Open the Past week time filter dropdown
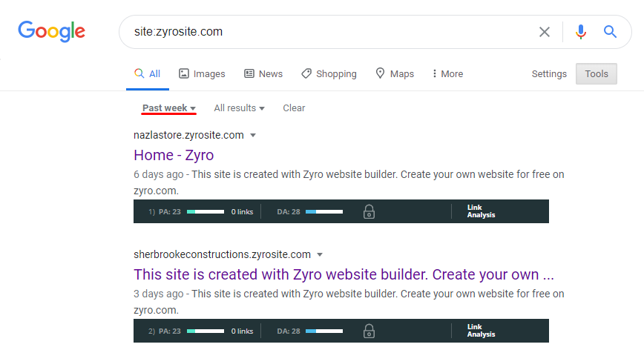Viewport: 644px width, 350px height. tap(169, 108)
